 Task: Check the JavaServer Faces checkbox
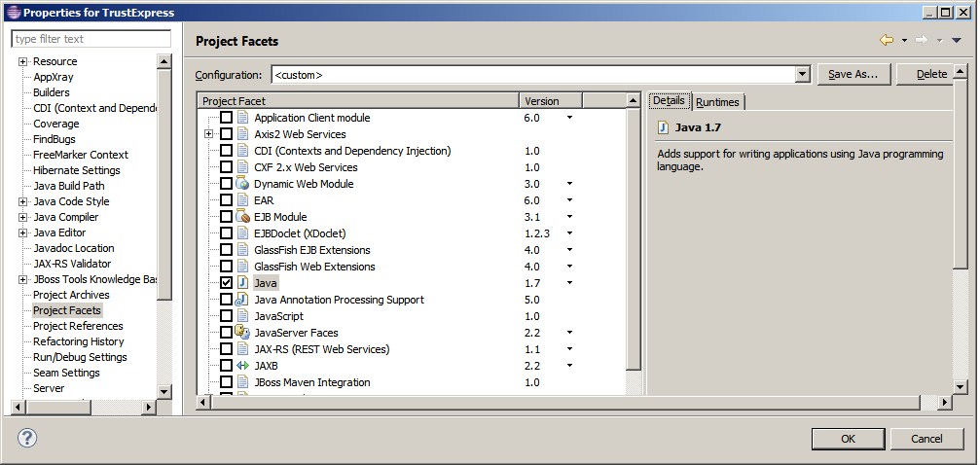coord(226,333)
